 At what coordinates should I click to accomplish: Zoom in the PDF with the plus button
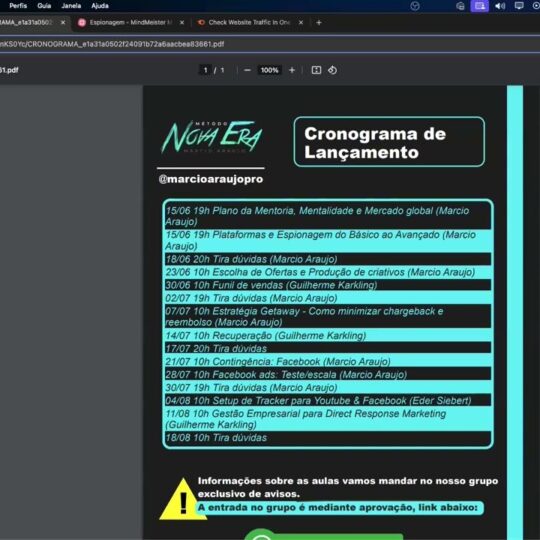point(292,70)
